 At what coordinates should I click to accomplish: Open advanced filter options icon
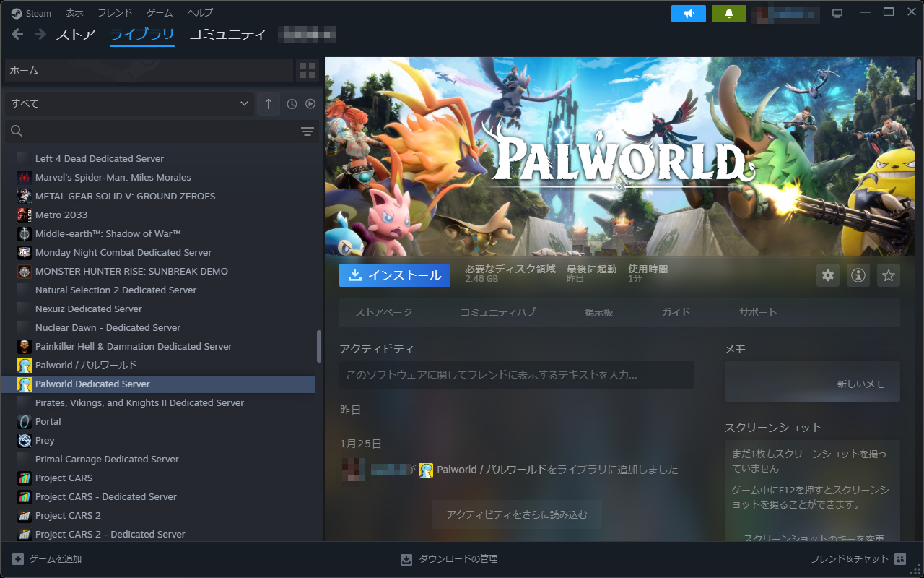click(308, 131)
